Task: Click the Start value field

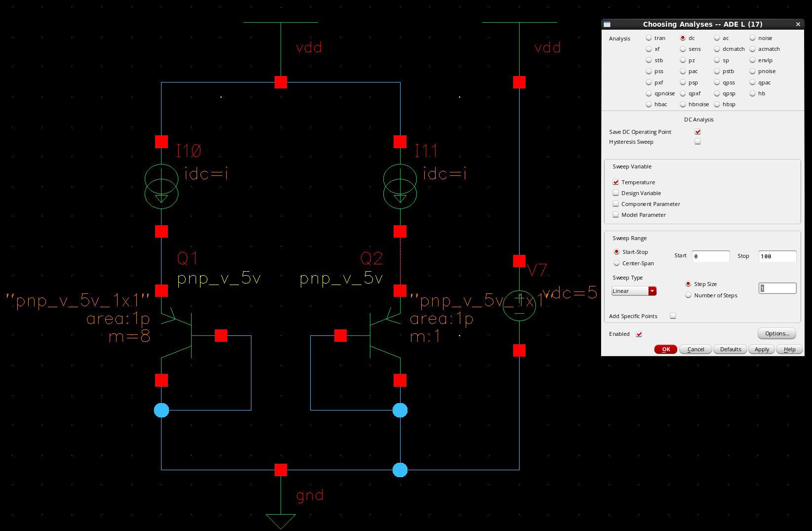Action: point(711,256)
